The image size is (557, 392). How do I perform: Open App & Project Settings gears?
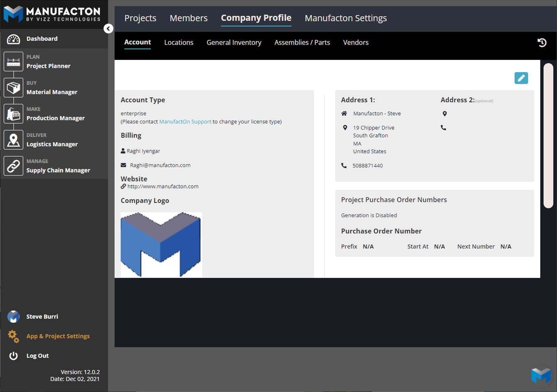tap(14, 336)
